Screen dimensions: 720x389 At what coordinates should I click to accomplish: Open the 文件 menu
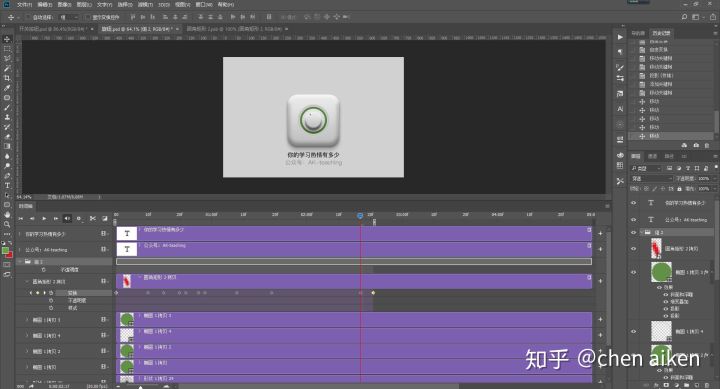pos(24,5)
